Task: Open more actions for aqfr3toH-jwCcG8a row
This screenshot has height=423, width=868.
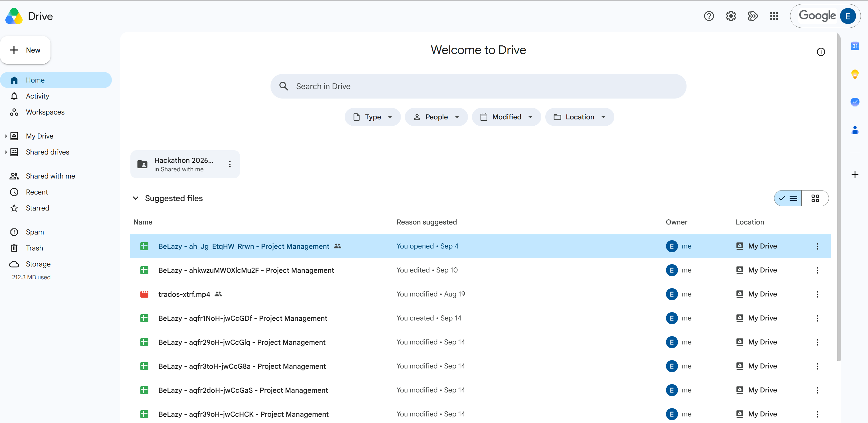Action: pyautogui.click(x=817, y=366)
